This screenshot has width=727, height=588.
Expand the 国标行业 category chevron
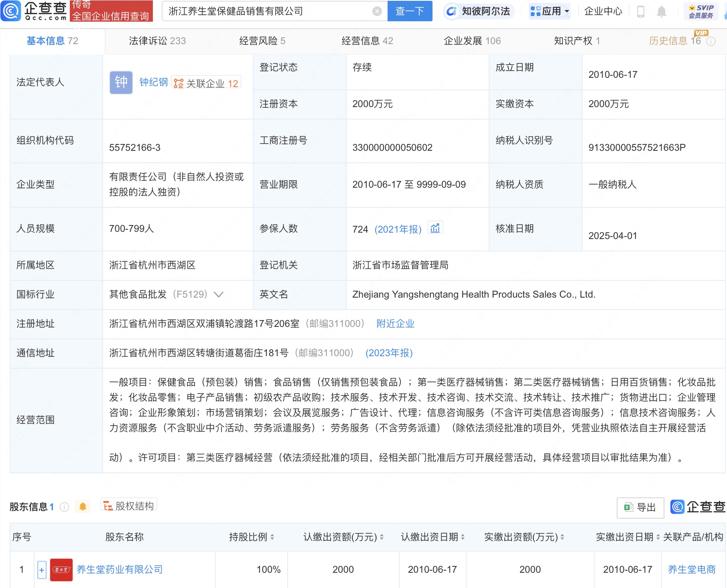click(219, 294)
